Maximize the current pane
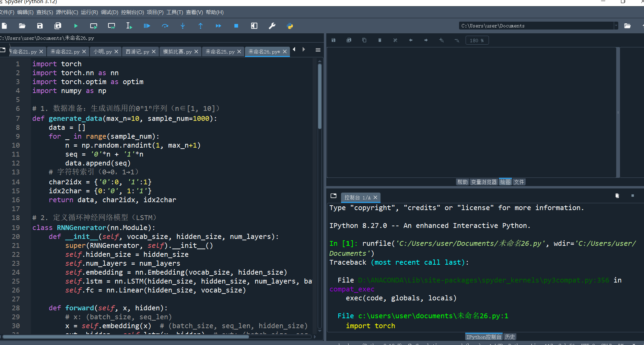 254,26
